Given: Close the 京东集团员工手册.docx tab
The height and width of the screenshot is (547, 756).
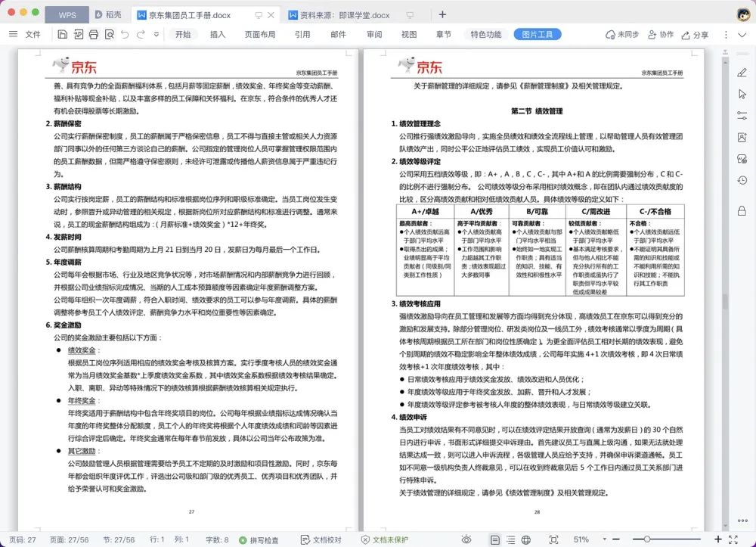Looking at the screenshot, I should click(271, 15).
